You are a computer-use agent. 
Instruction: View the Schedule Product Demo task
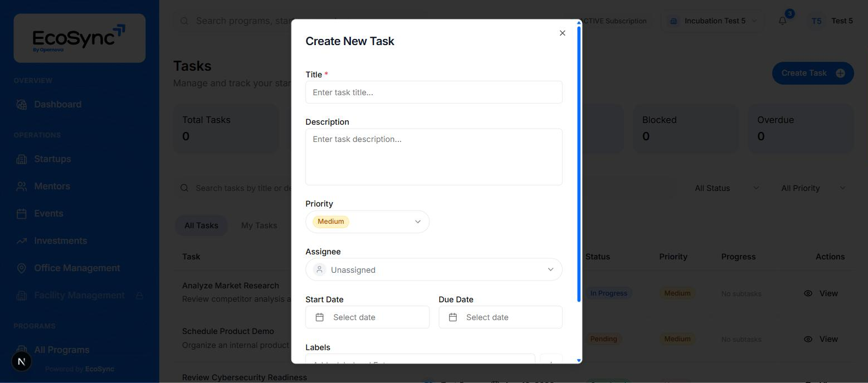[821, 339]
